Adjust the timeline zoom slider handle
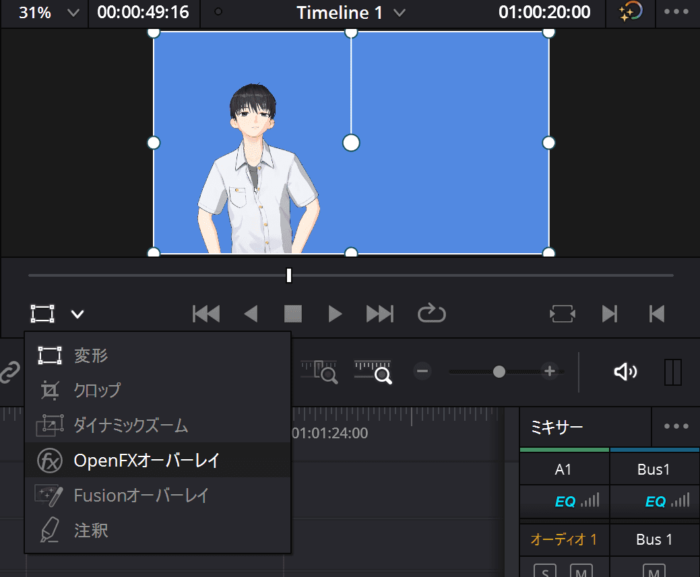The image size is (700, 577). click(499, 372)
